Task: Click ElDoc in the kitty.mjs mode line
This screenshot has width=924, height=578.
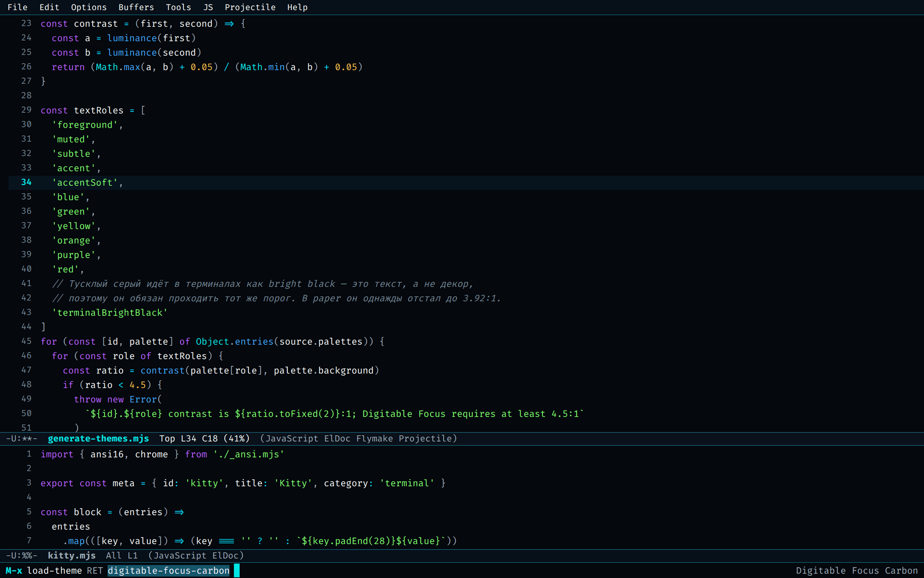Action: tap(225, 555)
